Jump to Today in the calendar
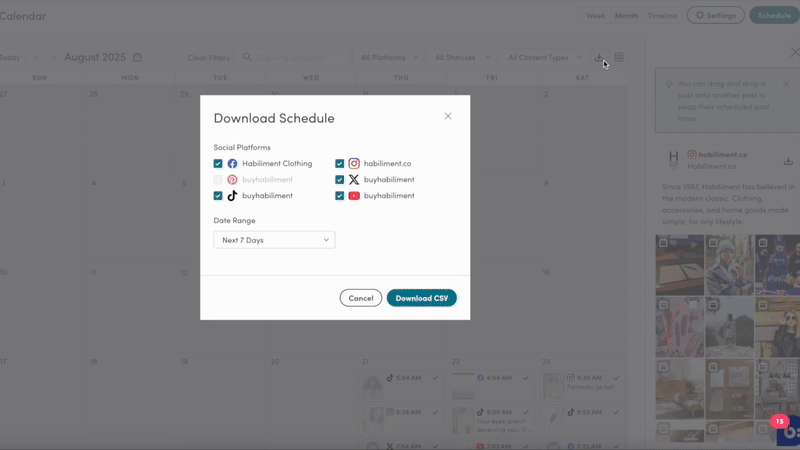800x450 pixels. click(x=10, y=58)
